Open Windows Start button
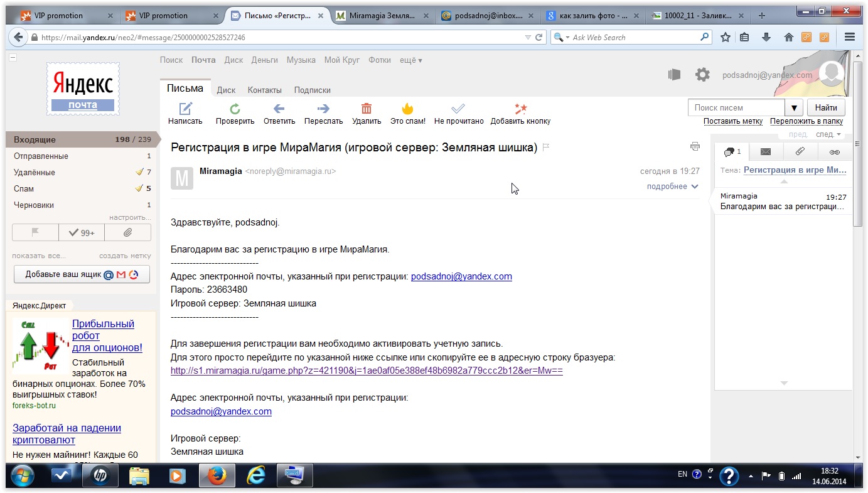This screenshot has width=868, height=493. pyautogui.click(x=23, y=475)
